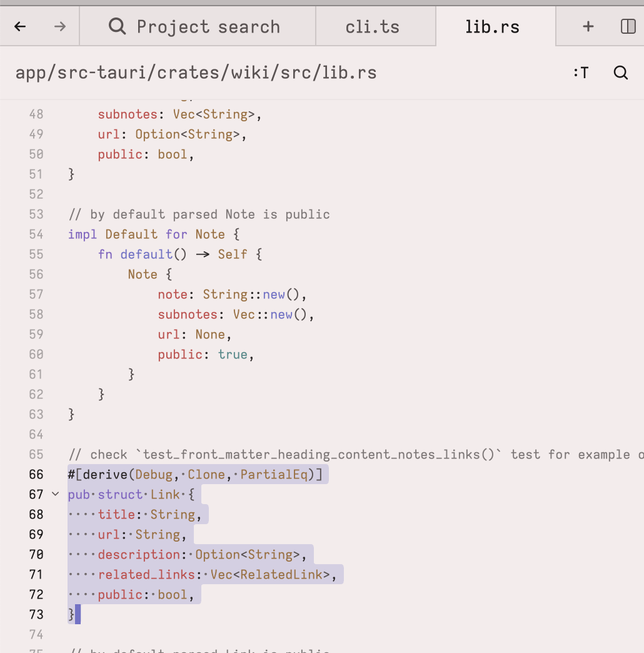Open buffer search magnifier icon

click(621, 73)
